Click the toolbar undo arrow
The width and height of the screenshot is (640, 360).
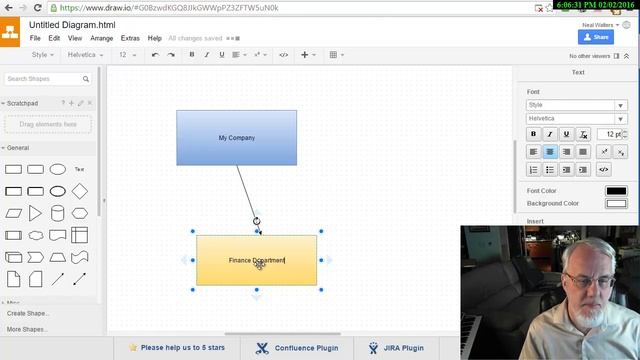point(155,55)
